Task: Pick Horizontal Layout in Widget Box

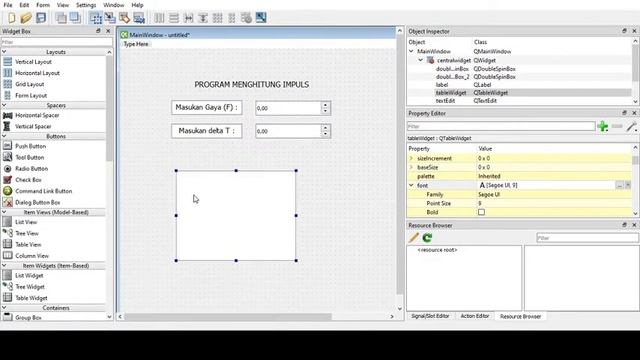Action: click(37, 73)
